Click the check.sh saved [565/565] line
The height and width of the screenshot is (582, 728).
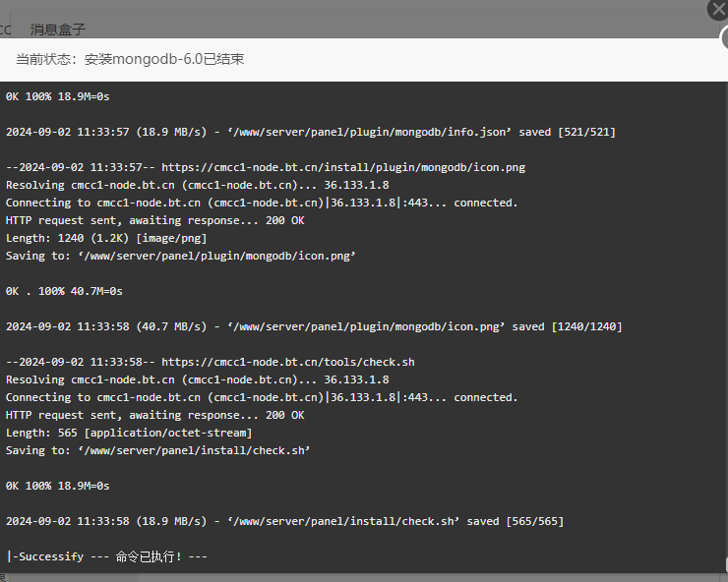[284, 521]
